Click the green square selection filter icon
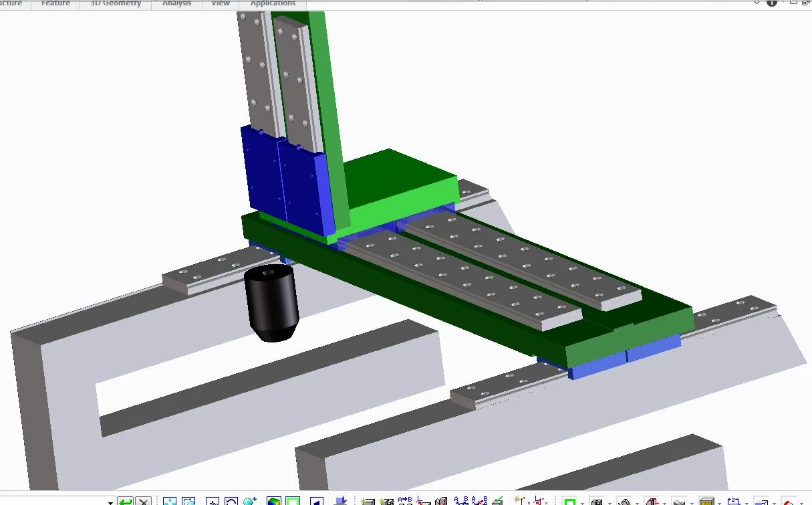Screen dimensions: 812x505 point(570,501)
